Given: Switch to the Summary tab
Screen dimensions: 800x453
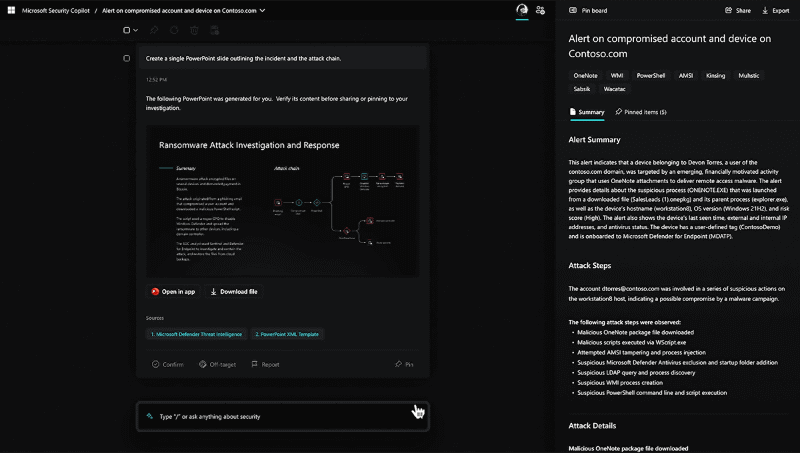Looking at the screenshot, I should pos(586,112).
